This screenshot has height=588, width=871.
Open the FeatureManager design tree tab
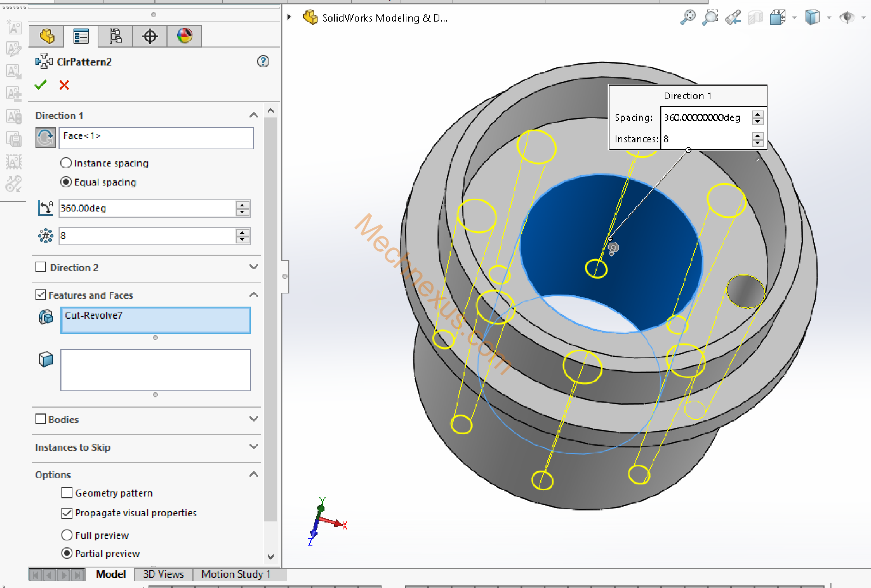(x=47, y=36)
